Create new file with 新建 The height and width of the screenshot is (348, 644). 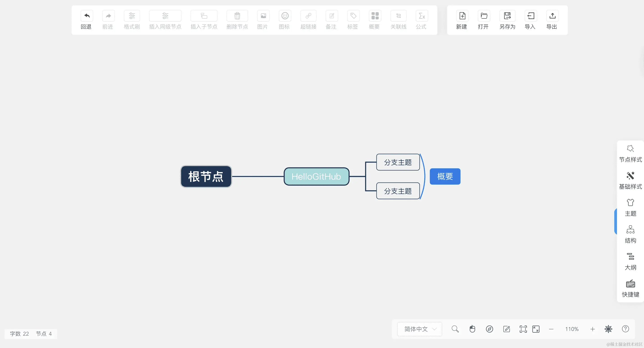click(462, 16)
